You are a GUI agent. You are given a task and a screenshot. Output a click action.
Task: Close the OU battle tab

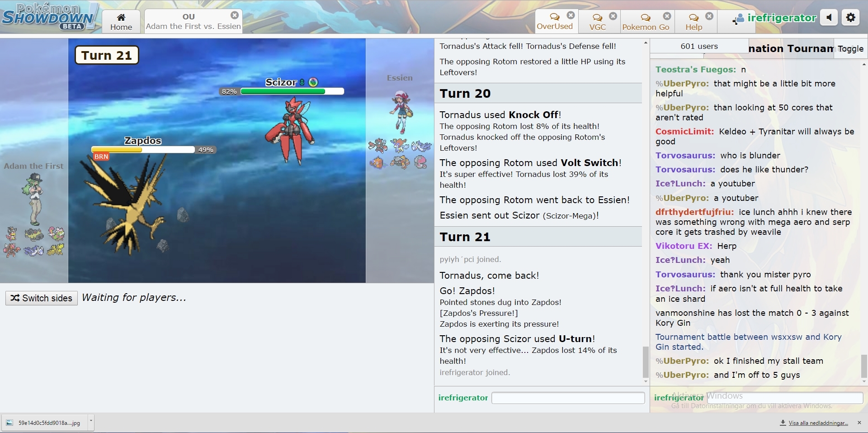pyautogui.click(x=235, y=15)
